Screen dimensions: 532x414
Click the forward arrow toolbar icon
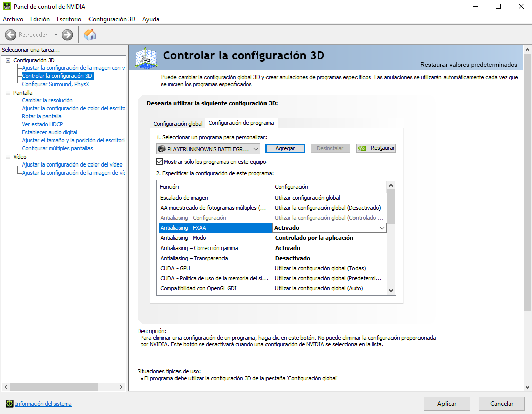point(67,35)
